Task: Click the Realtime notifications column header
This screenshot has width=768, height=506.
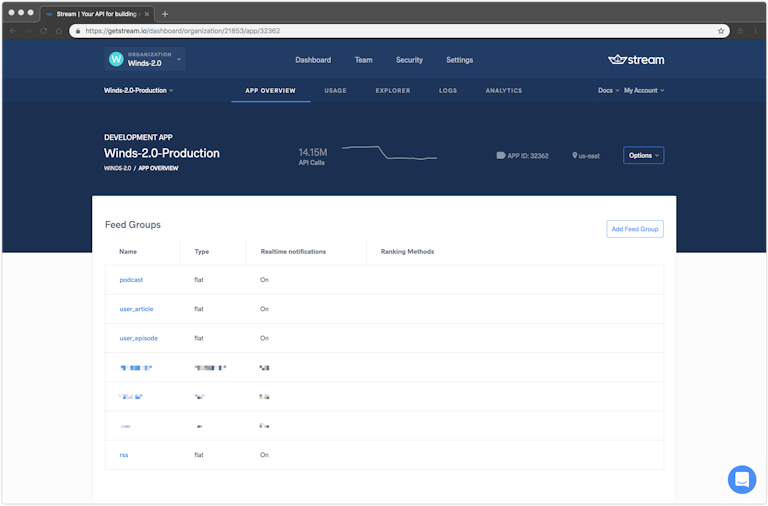Action: coord(293,251)
